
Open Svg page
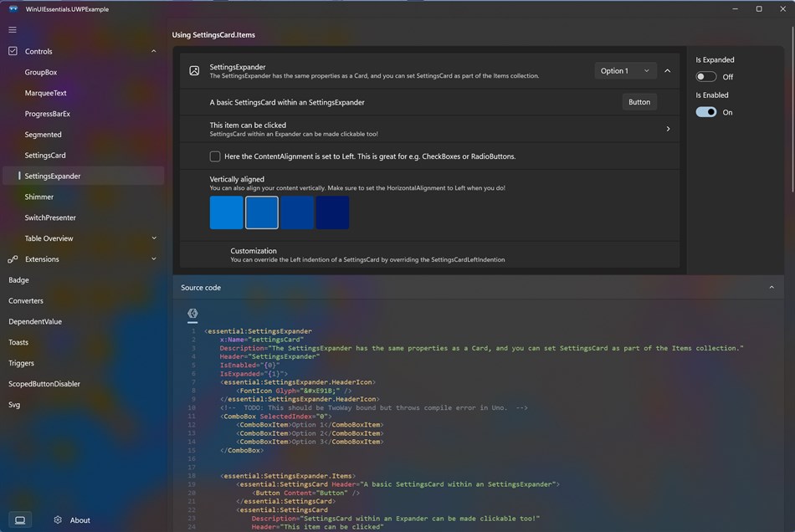click(83, 404)
